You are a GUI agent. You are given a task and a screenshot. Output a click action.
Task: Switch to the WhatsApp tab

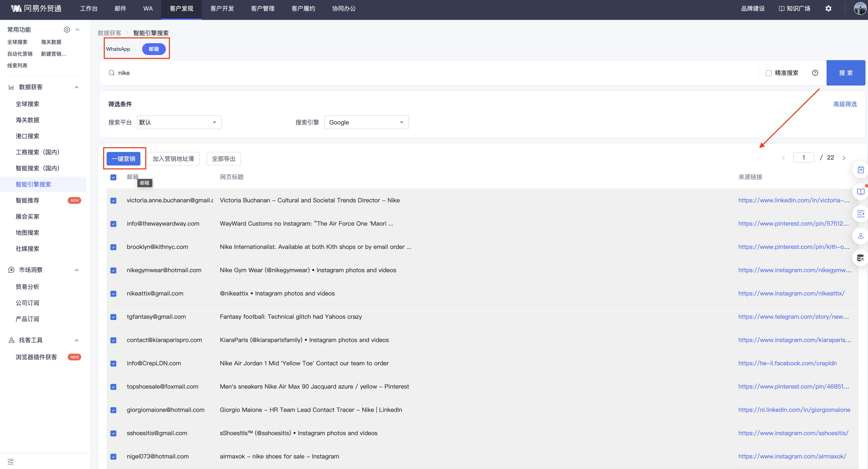[118, 49]
